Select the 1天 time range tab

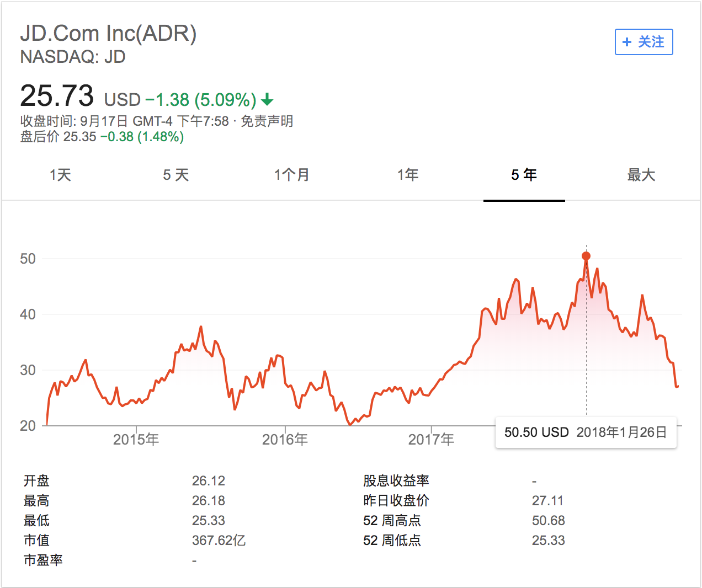click(x=60, y=175)
